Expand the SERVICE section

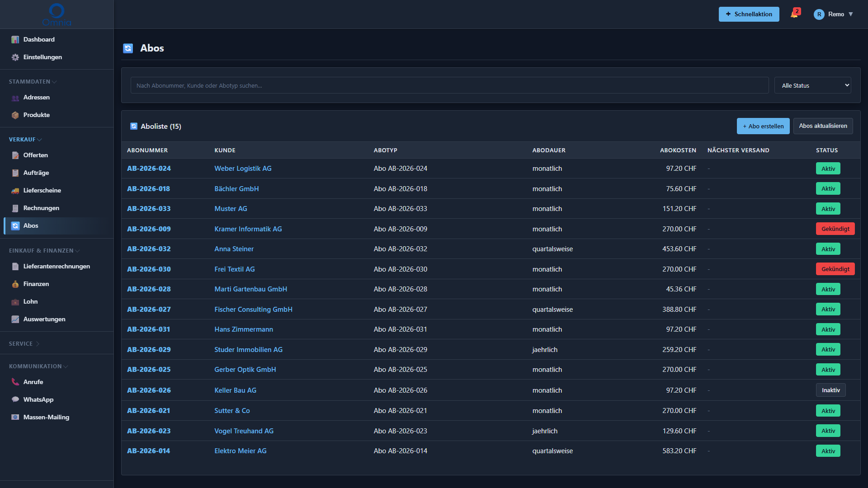coord(24,344)
